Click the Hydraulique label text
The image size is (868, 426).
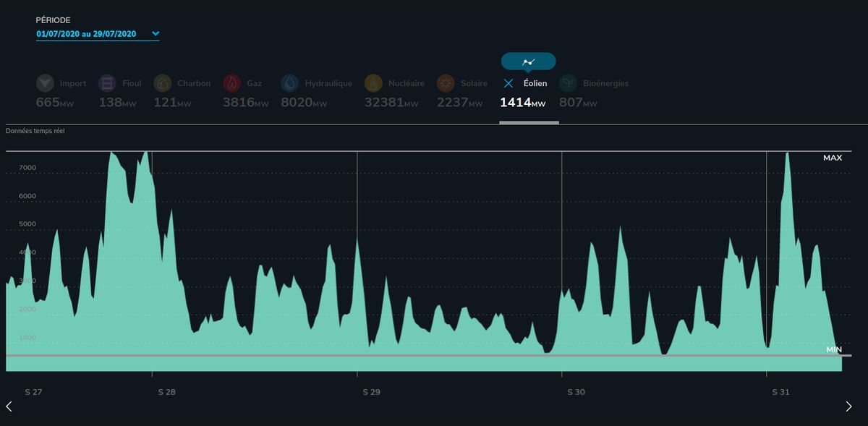click(328, 83)
